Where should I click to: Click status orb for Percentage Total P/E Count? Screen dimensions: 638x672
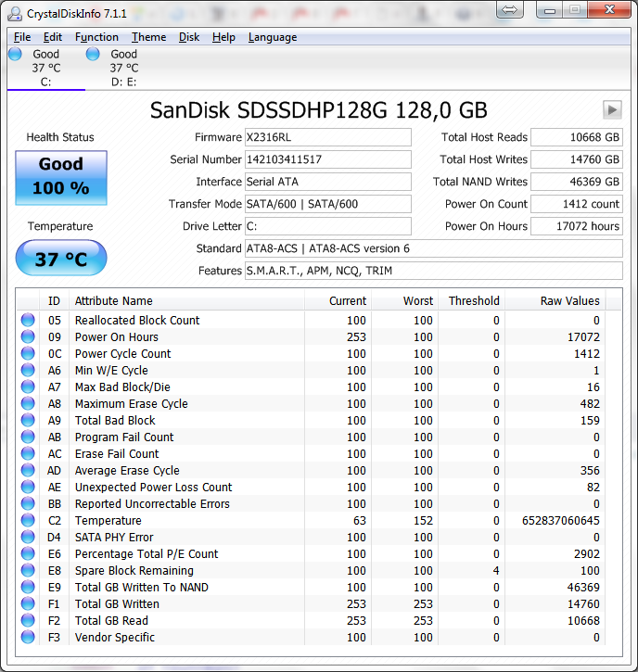(x=28, y=553)
